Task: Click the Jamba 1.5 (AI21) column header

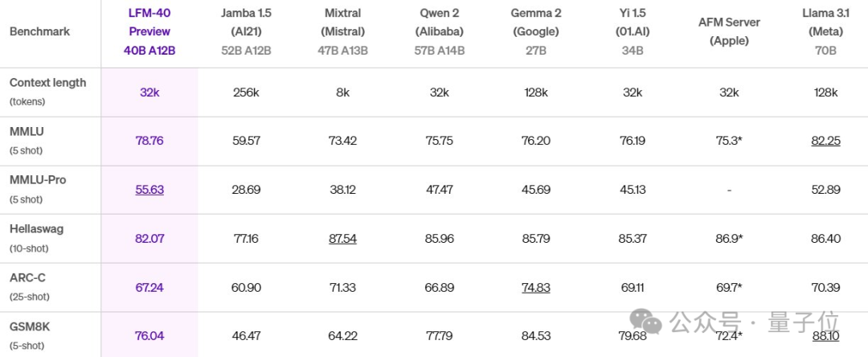Action: pos(246,23)
